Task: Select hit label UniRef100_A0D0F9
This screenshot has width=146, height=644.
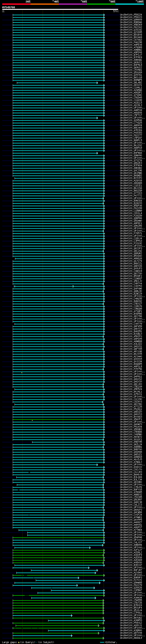Action: click(x=131, y=555)
